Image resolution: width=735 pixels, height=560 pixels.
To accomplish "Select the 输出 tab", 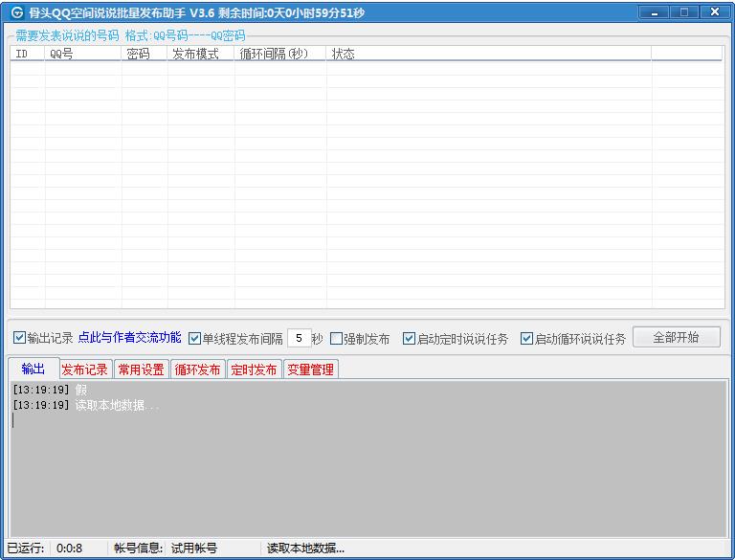I will click(33, 369).
